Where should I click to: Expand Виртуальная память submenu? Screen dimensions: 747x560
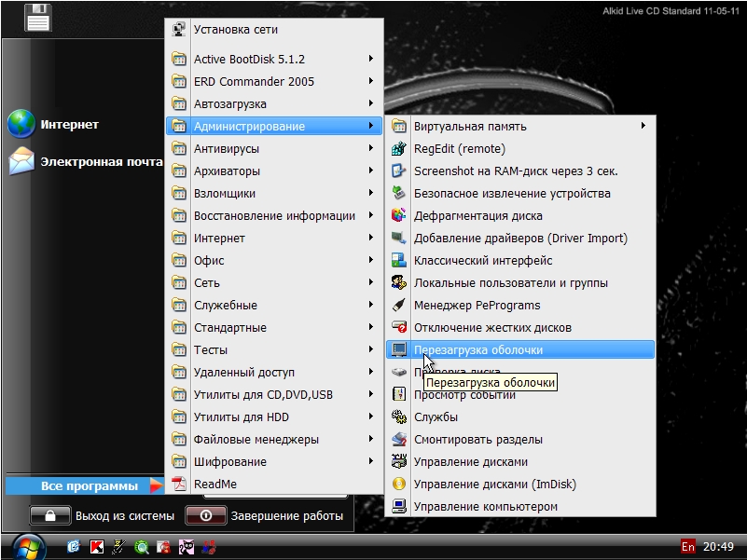click(x=520, y=126)
